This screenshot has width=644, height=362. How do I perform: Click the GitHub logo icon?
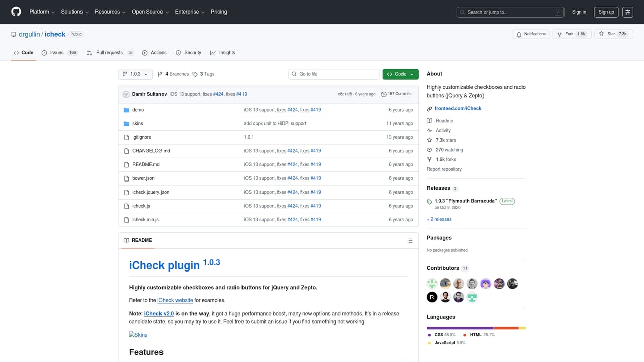(16, 12)
